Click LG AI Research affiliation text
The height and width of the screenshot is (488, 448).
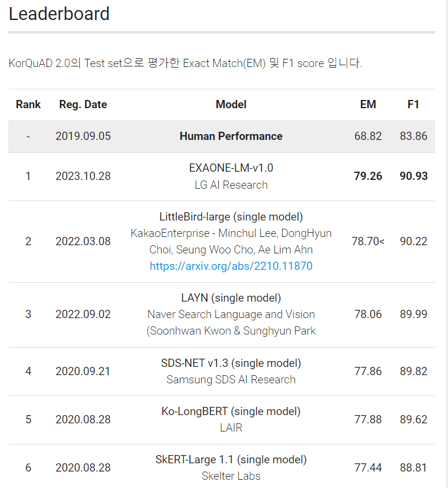(231, 185)
